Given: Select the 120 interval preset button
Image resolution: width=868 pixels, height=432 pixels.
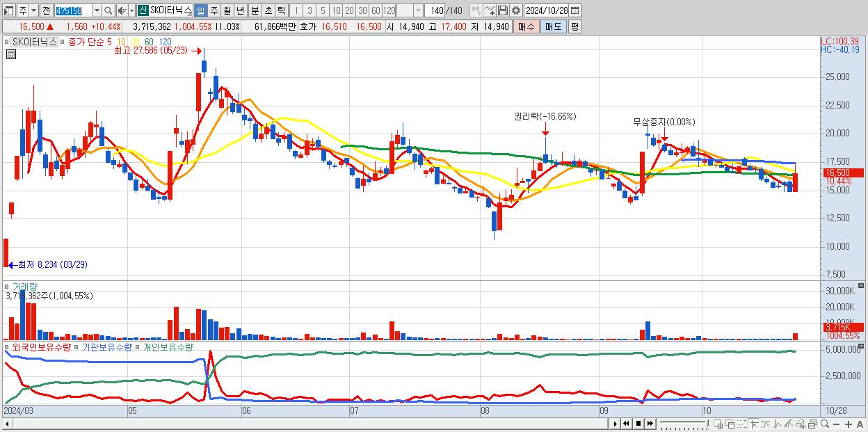Looking at the screenshot, I should coord(389,10).
